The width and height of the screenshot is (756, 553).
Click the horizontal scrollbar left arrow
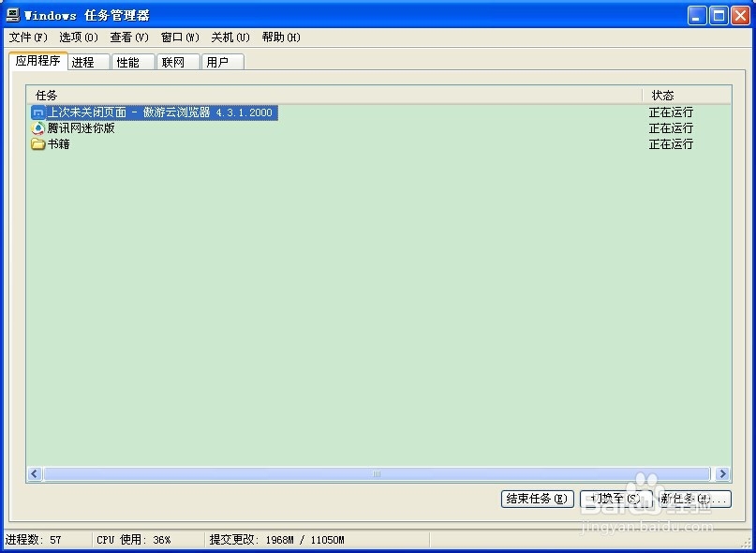pyautogui.click(x=35, y=474)
